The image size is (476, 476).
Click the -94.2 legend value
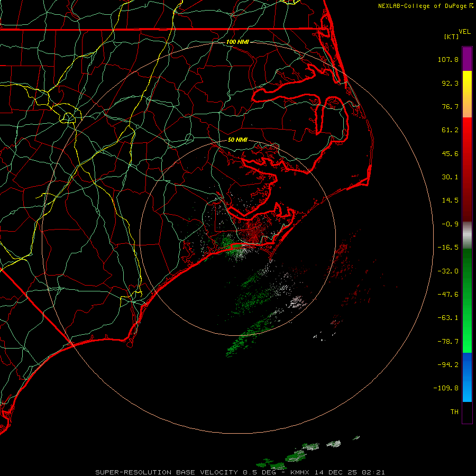coord(448,364)
